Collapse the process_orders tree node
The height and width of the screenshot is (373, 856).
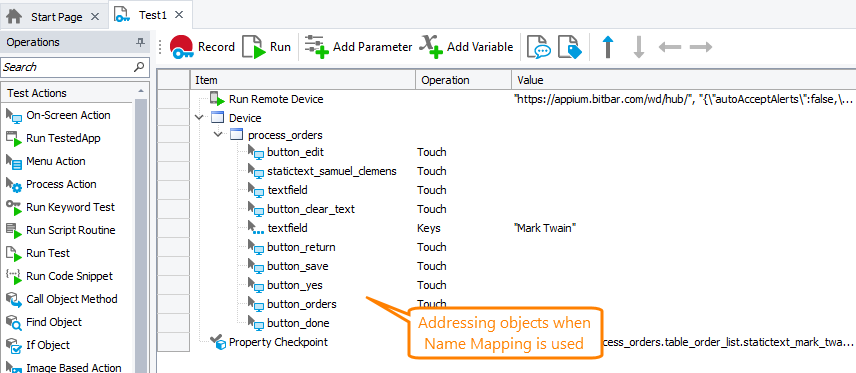pos(218,134)
